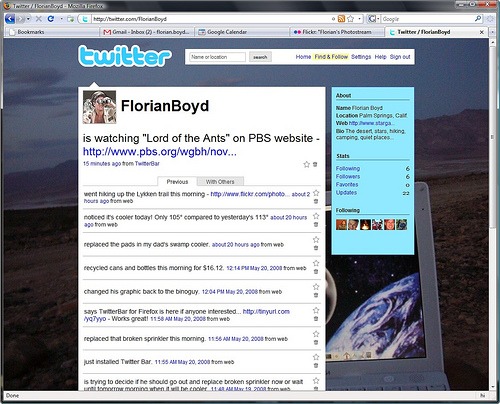Open the back/forward history dropdown arrow
The height and width of the screenshot is (404, 500).
coord(29,19)
